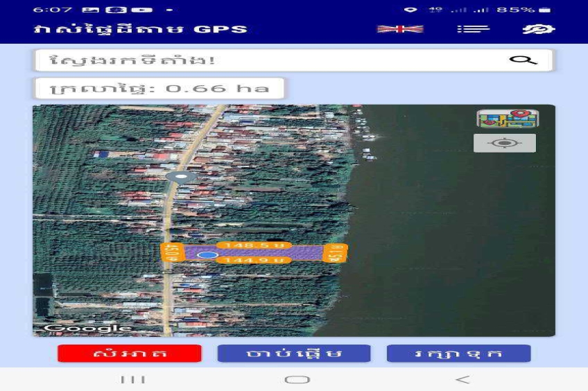This screenshot has height=391, width=588.
Task: Open the list menu icon in header
Action: pyautogui.click(x=473, y=29)
